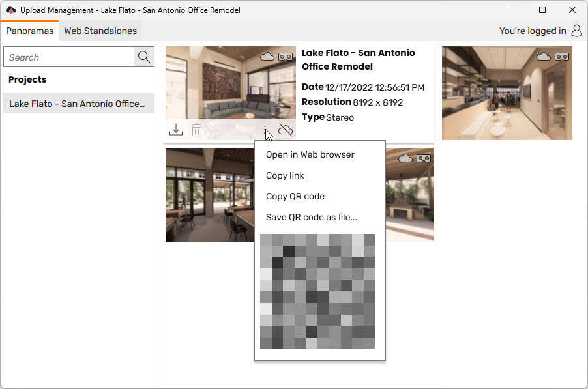Click VR goggles icon on patio thumbnail
The image size is (588, 389).
pos(423,158)
